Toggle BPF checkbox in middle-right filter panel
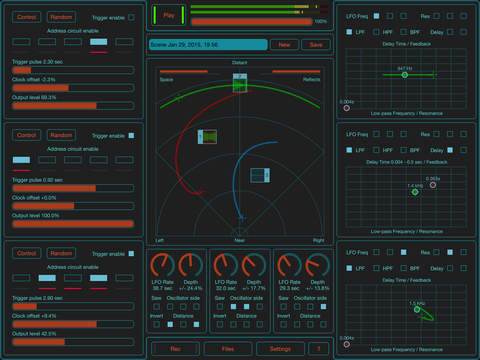The height and width of the screenshot is (360, 480). 403,150
